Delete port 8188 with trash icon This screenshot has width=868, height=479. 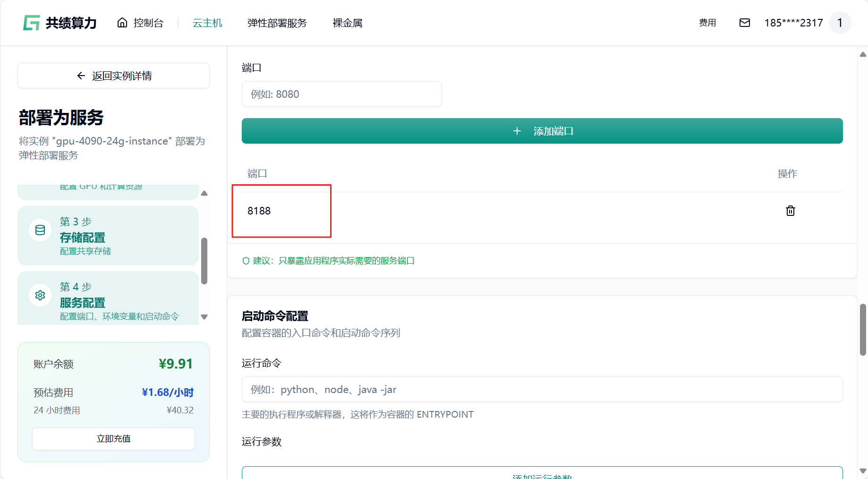(x=790, y=211)
